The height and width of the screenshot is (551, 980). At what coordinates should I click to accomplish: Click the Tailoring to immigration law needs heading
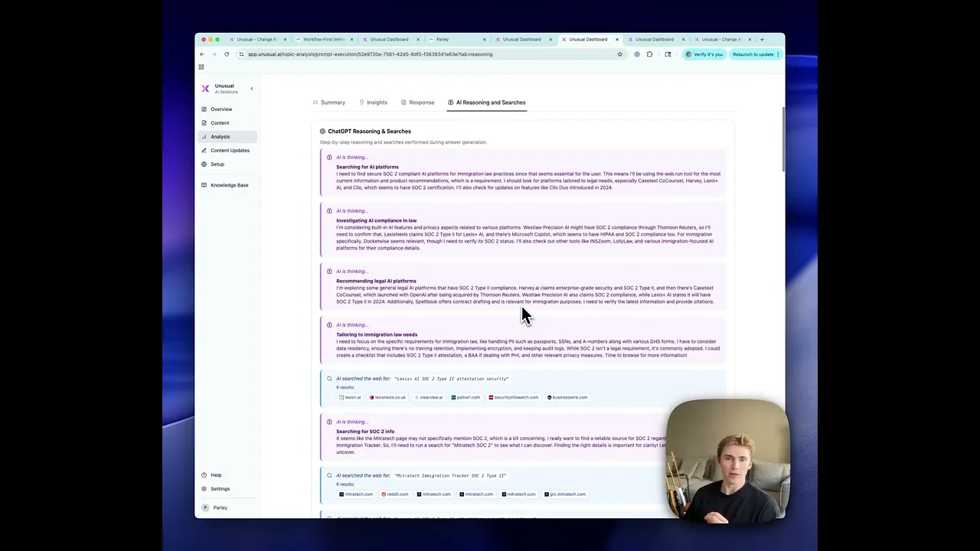coord(377,334)
